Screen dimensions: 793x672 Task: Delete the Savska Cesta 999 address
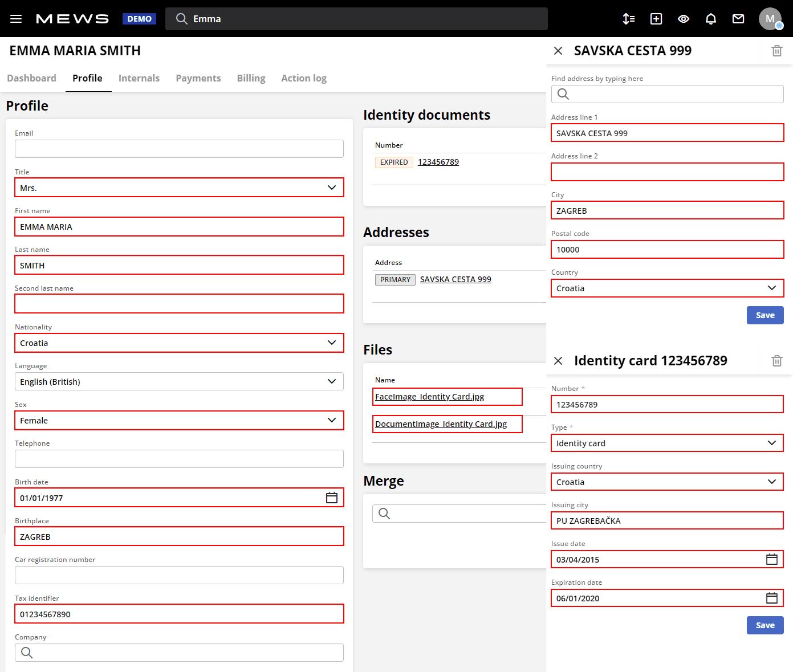pos(776,51)
